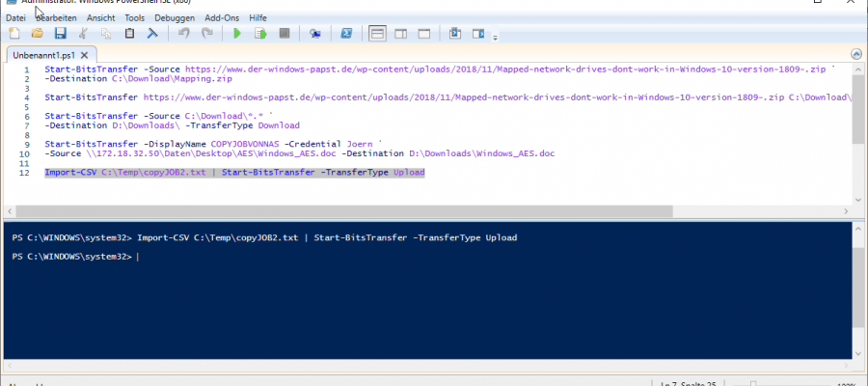Open the Debuggen menu

173,17
